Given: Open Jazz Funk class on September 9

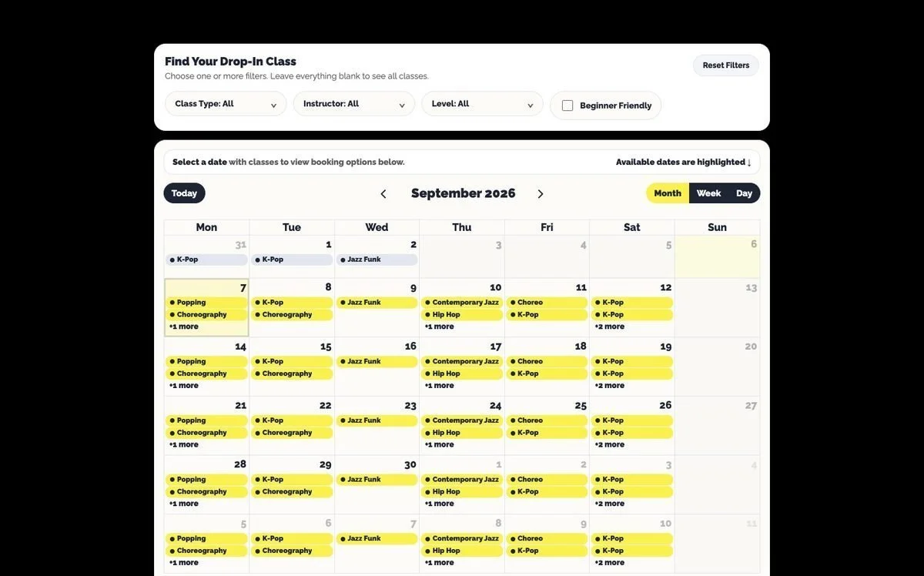Looking at the screenshot, I should tap(377, 303).
